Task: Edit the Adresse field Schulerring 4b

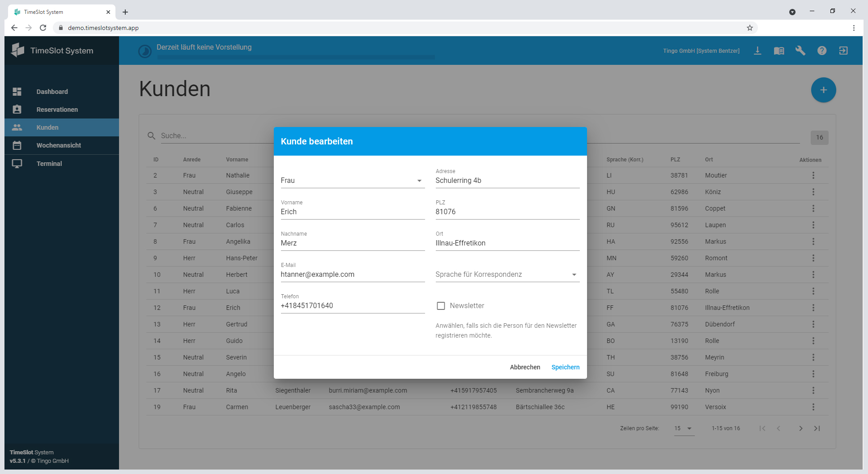Action: [507, 181]
